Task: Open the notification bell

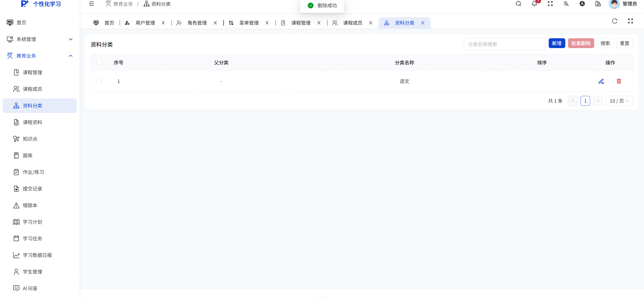Action: 534,4
